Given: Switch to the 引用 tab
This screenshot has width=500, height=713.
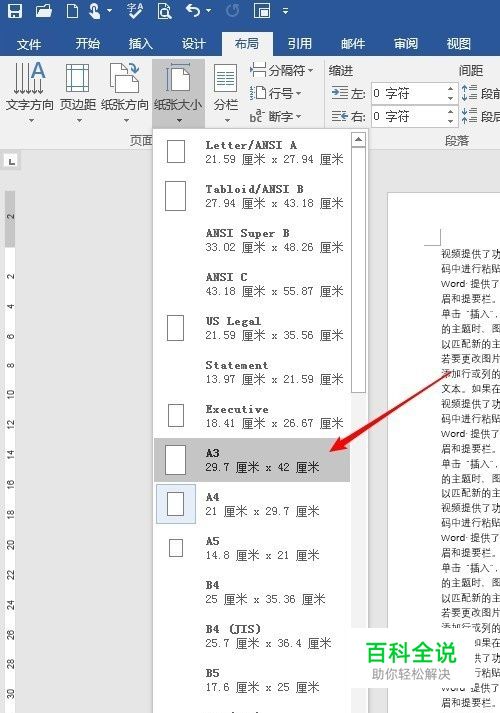Looking at the screenshot, I should (x=300, y=44).
